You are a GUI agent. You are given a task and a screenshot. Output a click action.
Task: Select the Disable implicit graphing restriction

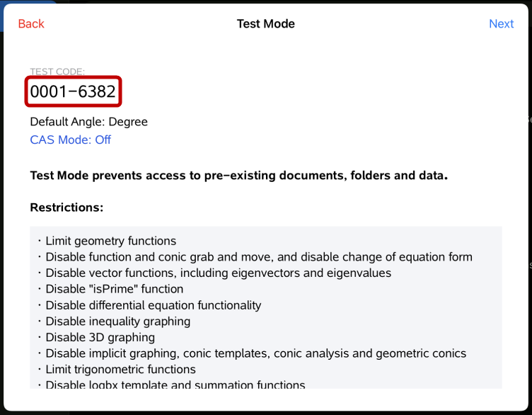tap(255, 353)
